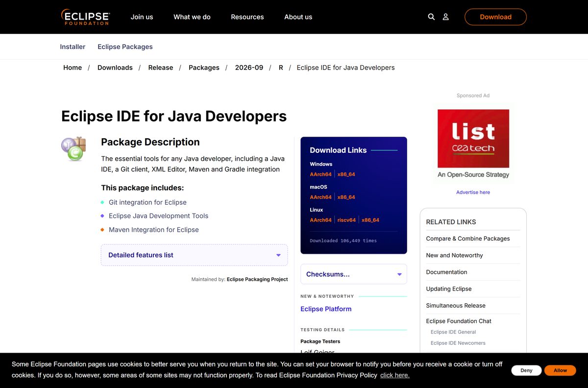Go to Packages in the breadcrumb
The image size is (588, 388).
coord(204,68)
